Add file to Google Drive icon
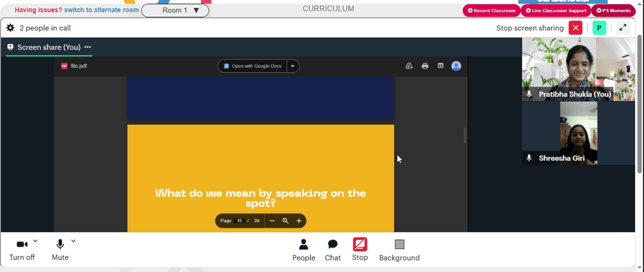644x272 pixels. point(409,66)
